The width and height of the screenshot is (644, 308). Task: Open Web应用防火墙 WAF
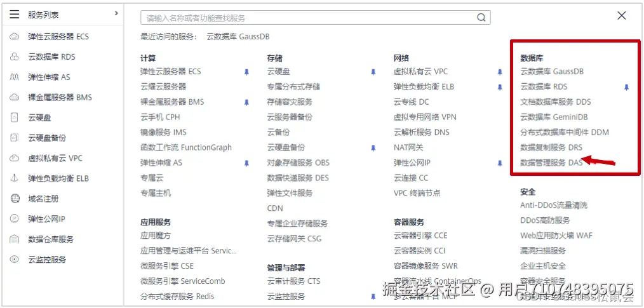[x=556, y=236]
